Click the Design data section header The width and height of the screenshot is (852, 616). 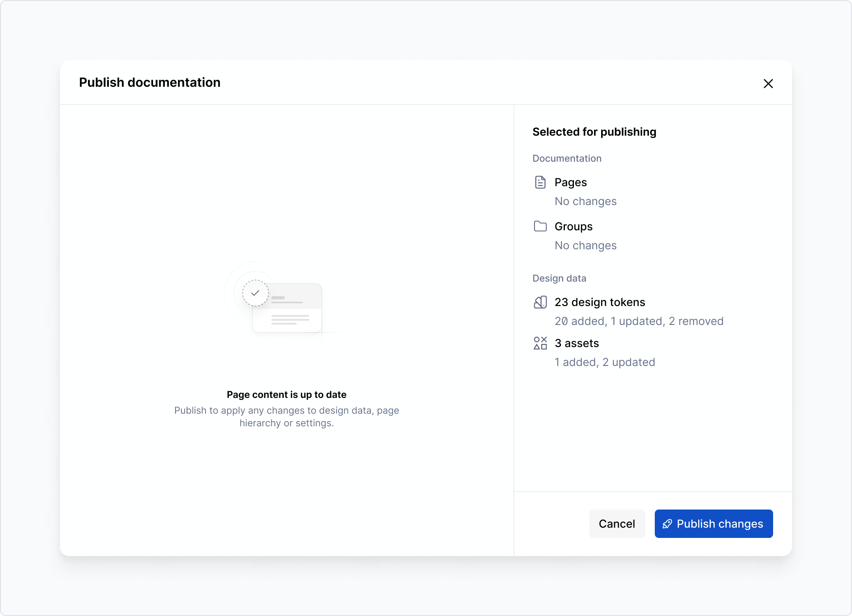pos(559,278)
